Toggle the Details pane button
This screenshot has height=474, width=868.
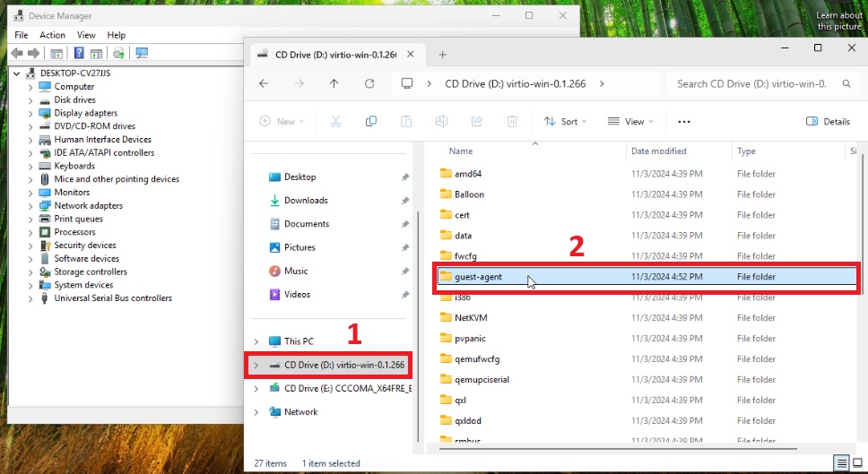point(828,121)
